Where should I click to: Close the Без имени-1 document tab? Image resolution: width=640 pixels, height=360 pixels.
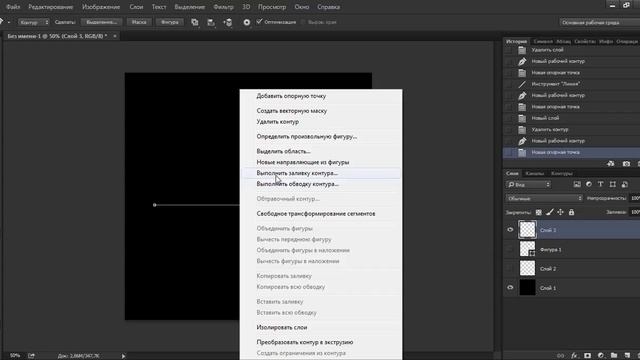[x=115, y=36]
